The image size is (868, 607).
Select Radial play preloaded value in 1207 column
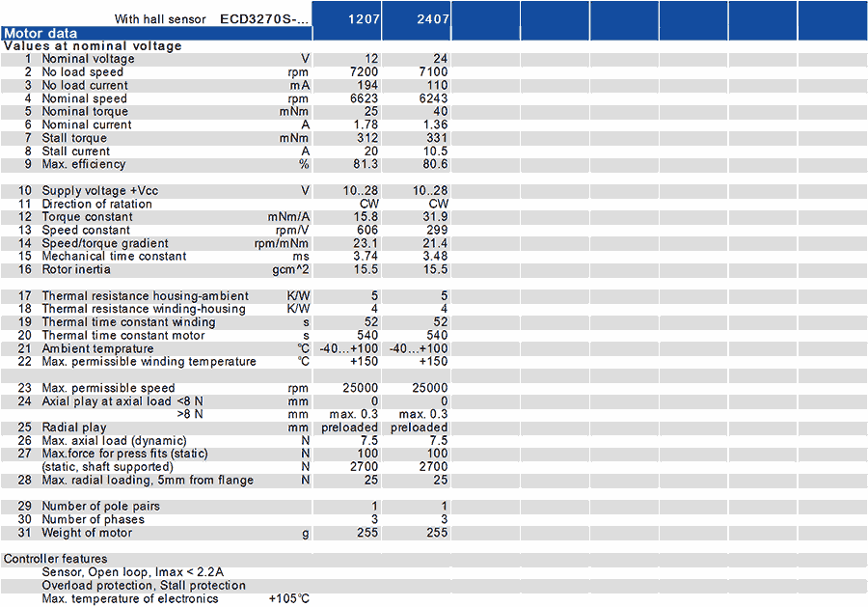pos(349,428)
